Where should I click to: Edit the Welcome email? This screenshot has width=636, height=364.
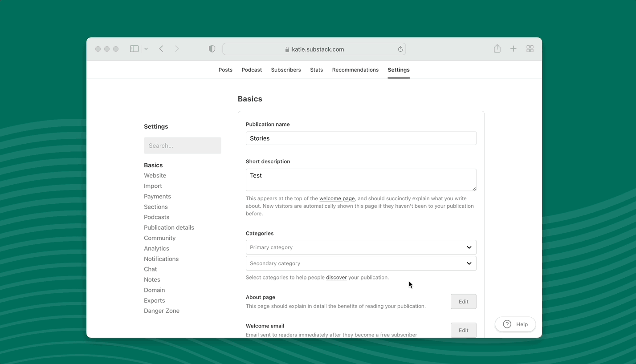(463, 330)
